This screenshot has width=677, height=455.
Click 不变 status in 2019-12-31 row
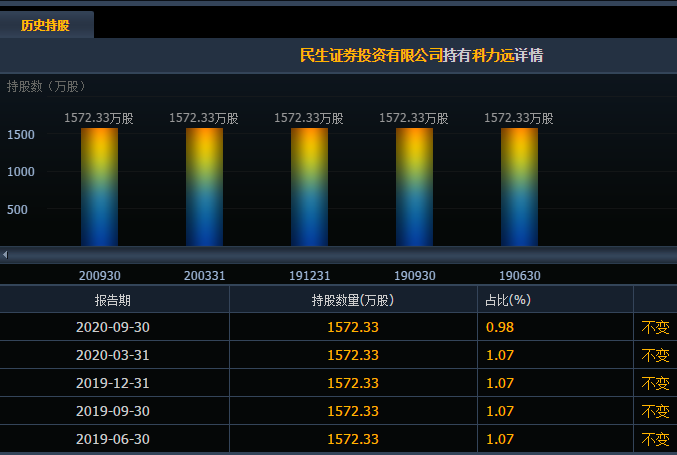[x=655, y=383]
